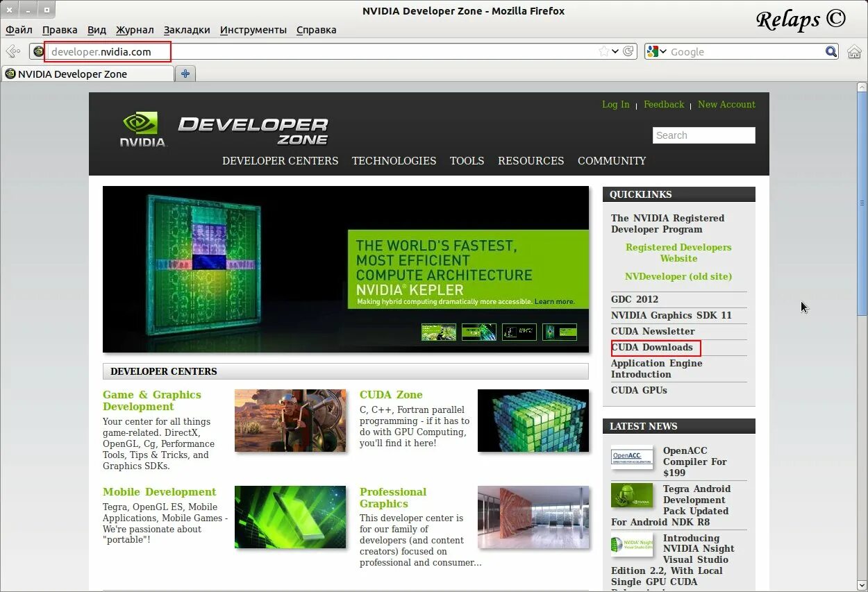Click the site identity favicon in address bar
The height and width of the screenshot is (592, 868).
click(38, 51)
